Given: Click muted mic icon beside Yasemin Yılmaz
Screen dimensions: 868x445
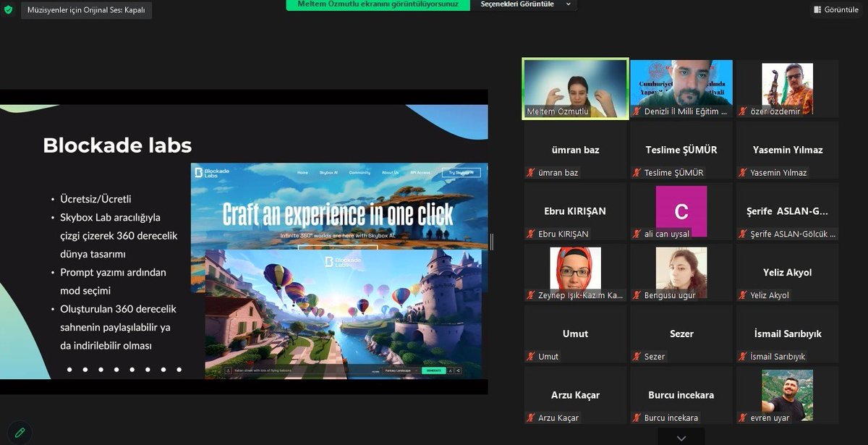Looking at the screenshot, I should click(x=744, y=173).
